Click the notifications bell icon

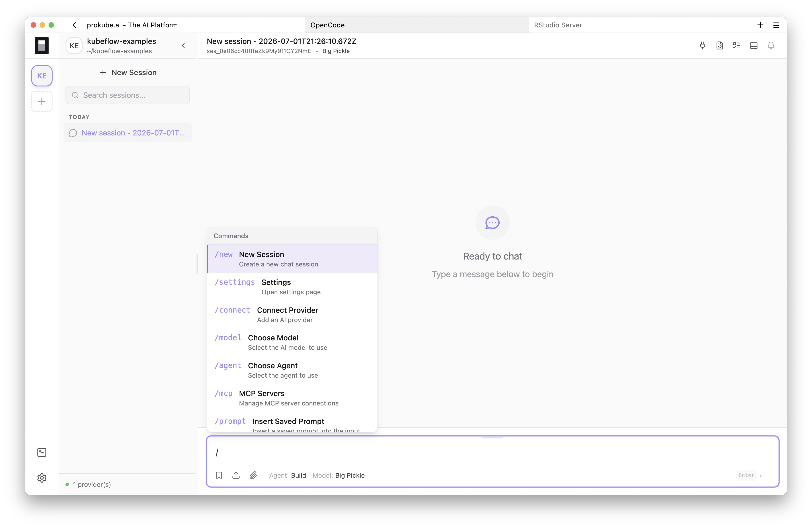pyautogui.click(x=771, y=45)
